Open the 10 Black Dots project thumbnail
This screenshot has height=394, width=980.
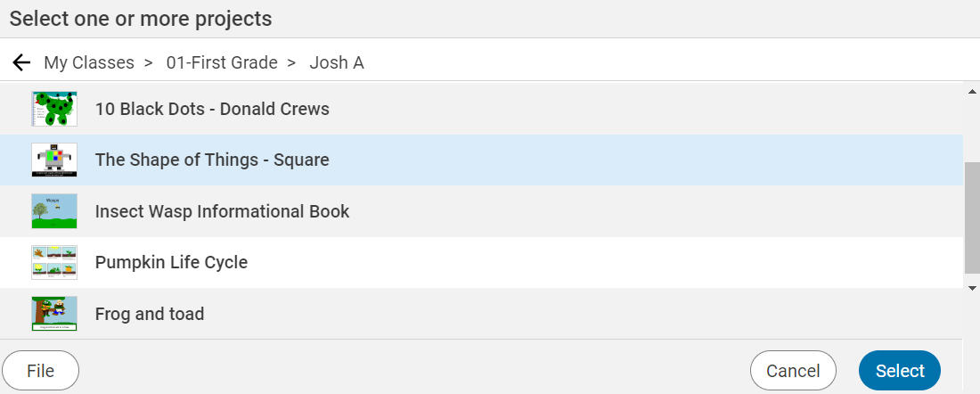point(53,109)
